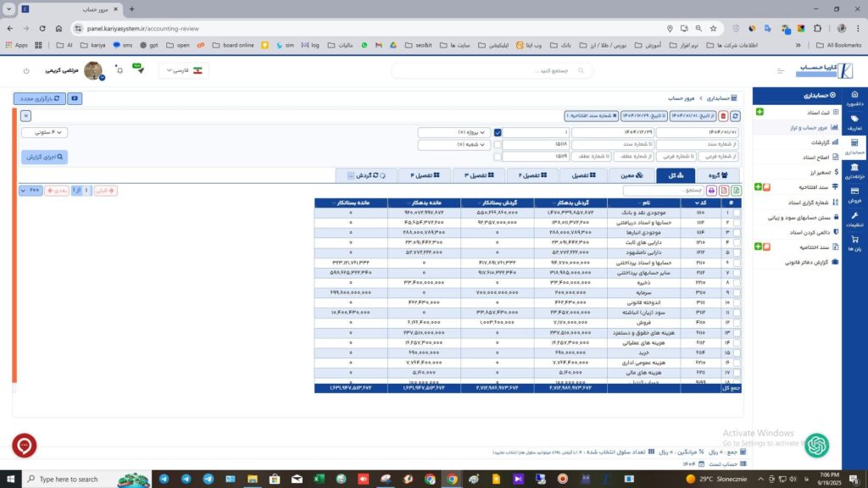This screenshot has height=488, width=868.
Task: Open the پروژه (Project) dropdown
Action: tap(454, 132)
